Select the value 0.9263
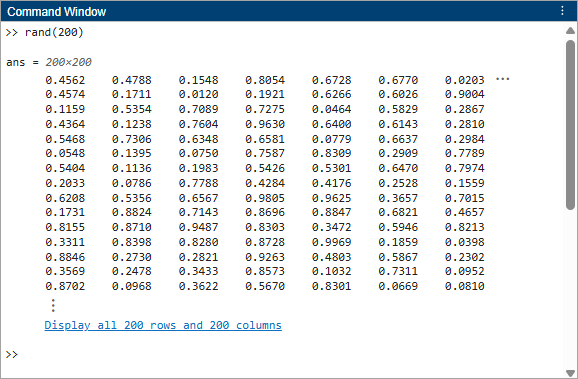Screen dimensions: 578x379 click(265, 257)
